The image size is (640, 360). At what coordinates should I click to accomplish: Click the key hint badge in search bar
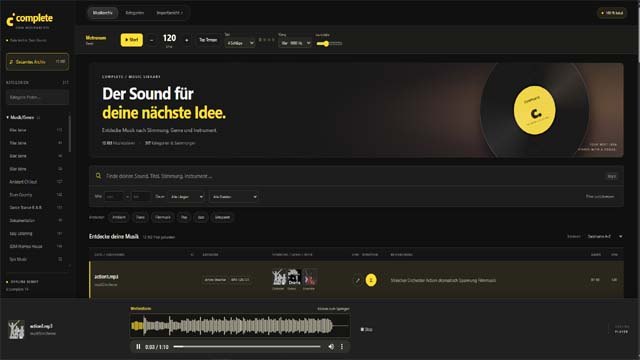coord(611,176)
